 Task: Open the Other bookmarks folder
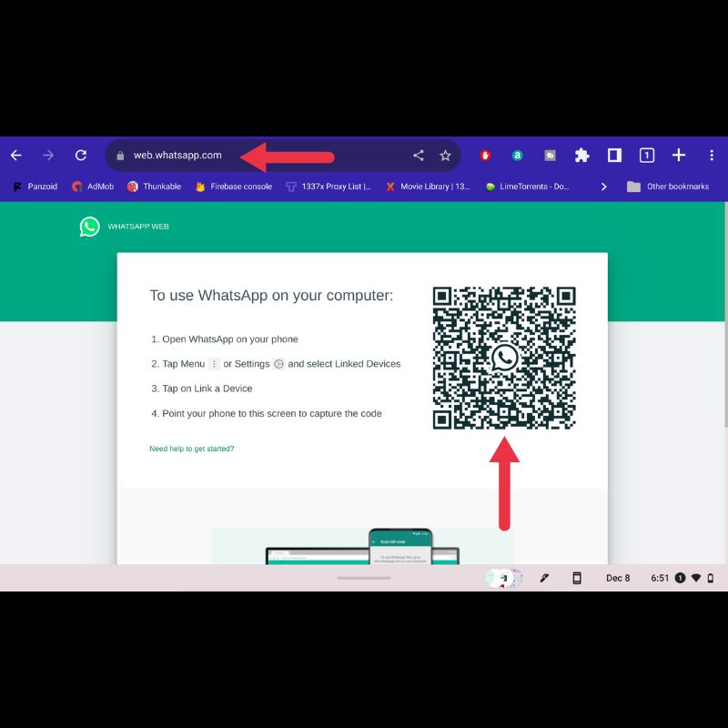tap(668, 187)
